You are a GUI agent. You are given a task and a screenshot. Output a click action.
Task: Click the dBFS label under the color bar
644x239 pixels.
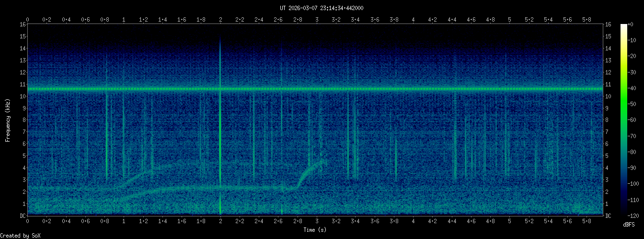click(x=629, y=225)
